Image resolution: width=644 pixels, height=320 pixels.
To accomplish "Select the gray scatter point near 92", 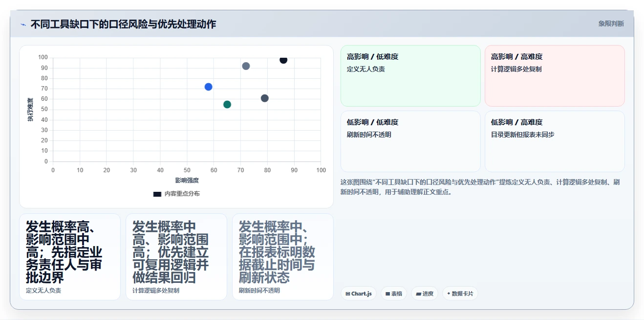I will (246, 66).
